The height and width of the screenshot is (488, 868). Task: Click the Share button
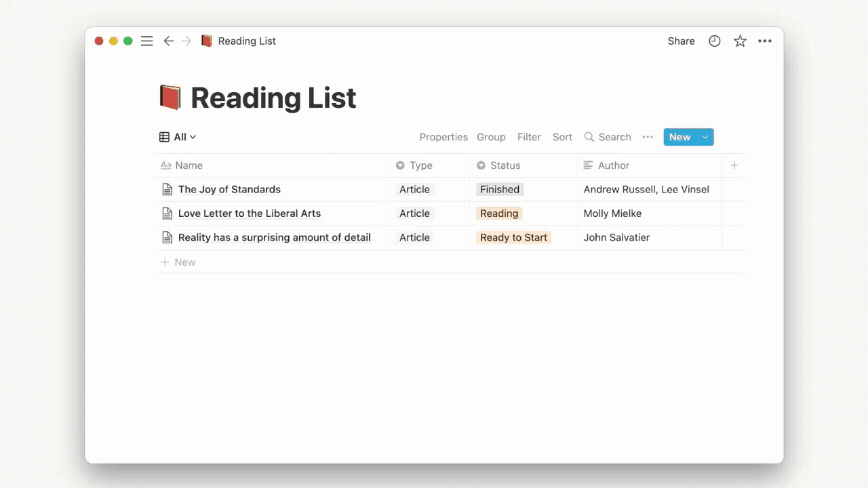coord(681,41)
